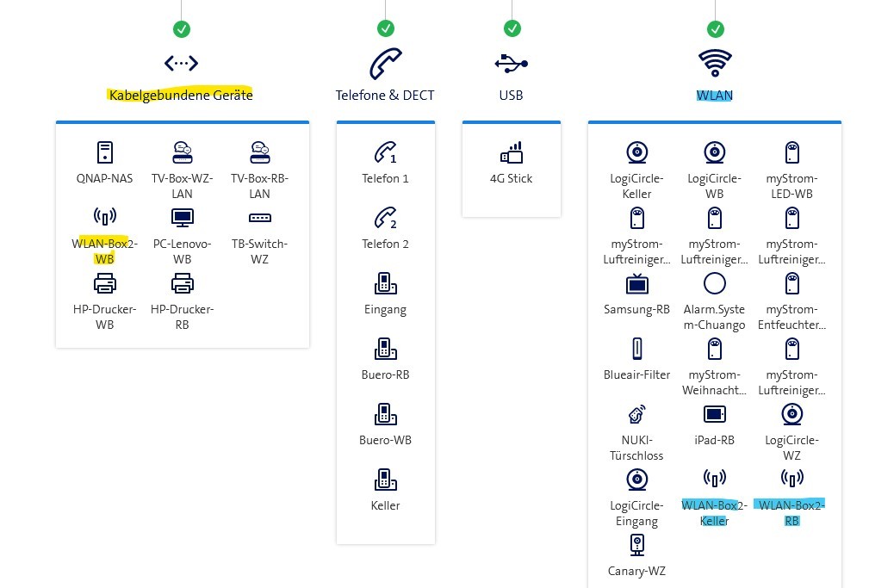
Task: Click the QNAP-NAS device icon
Action: click(x=104, y=152)
